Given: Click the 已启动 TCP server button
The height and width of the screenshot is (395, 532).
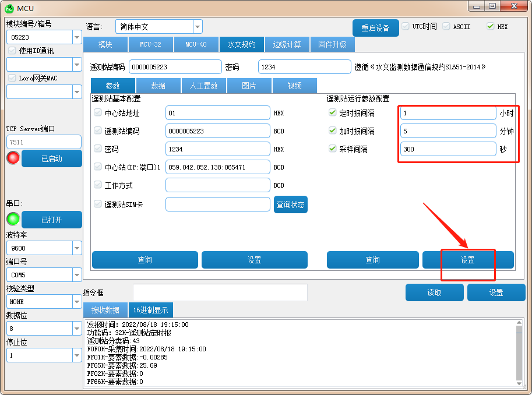Looking at the screenshot, I should pyautogui.click(x=51, y=158).
